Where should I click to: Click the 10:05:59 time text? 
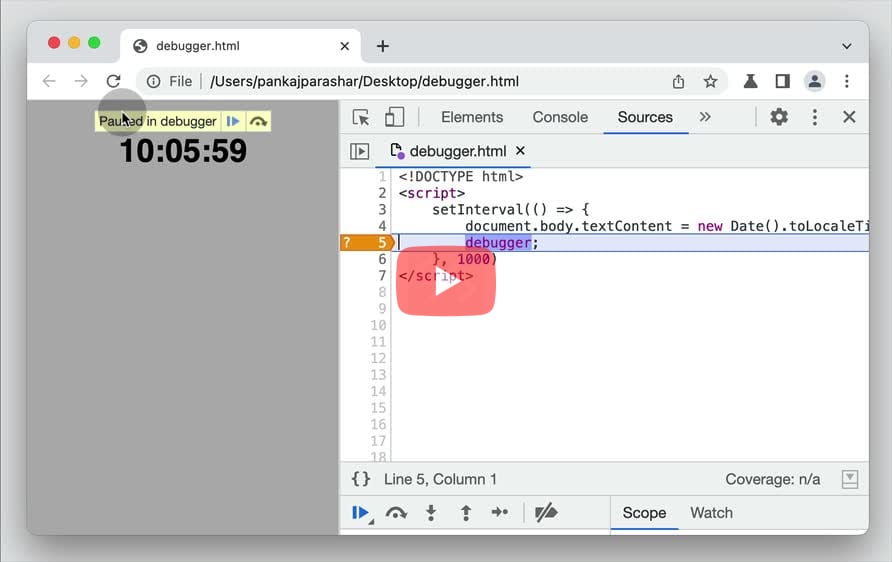[183, 151]
